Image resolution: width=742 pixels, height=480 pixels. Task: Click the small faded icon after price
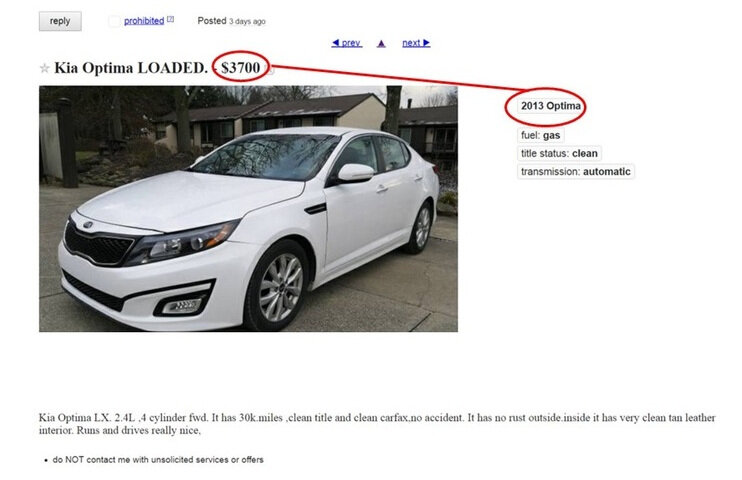270,71
